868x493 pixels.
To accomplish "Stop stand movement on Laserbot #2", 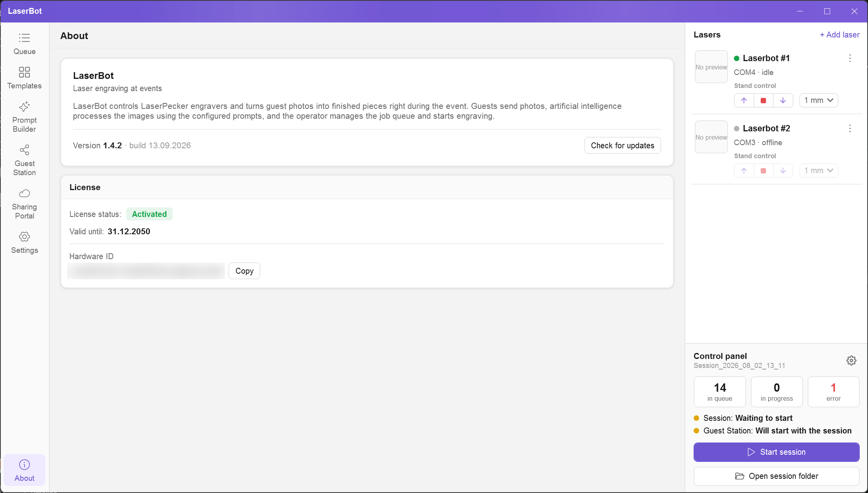I will tap(763, 171).
